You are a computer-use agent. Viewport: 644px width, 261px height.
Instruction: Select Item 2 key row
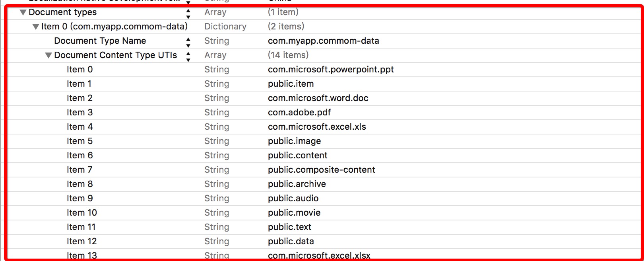tap(80, 98)
